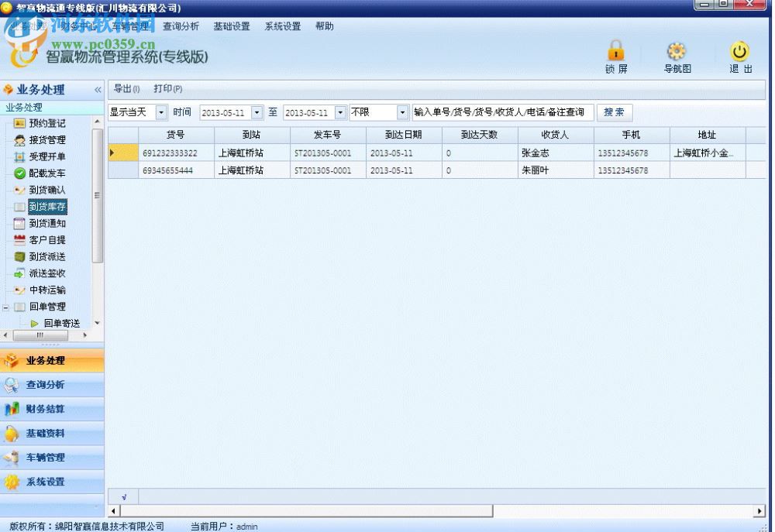This screenshot has width=775, height=532.
Task: Collapse the 业务处理 sidebar with the « toggle
Action: [98, 89]
